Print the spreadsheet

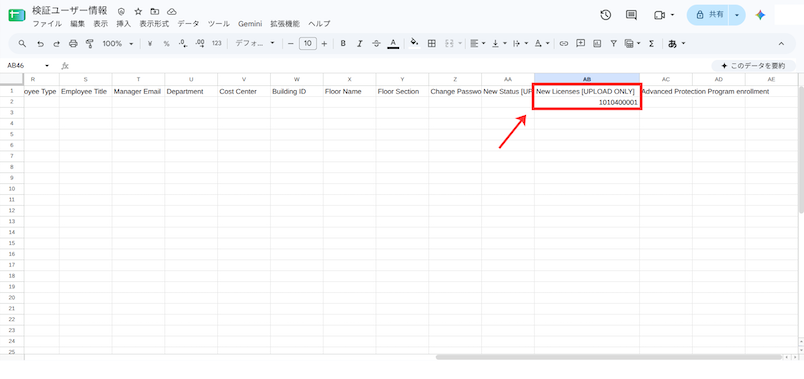pos(73,44)
